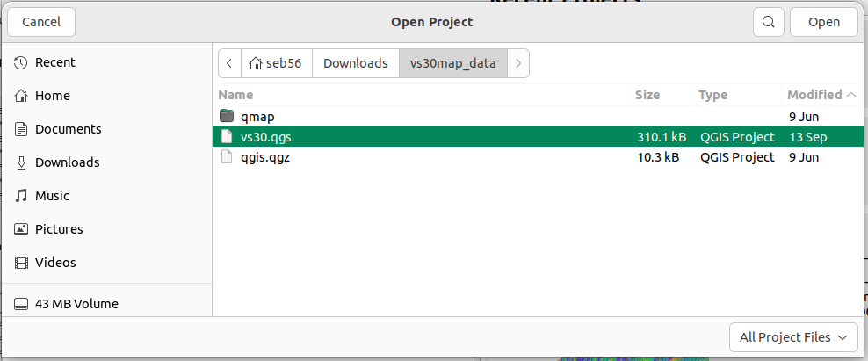This screenshot has width=868, height=361.
Task: Open Recent in the sidebar
Action: click(54, 62)
